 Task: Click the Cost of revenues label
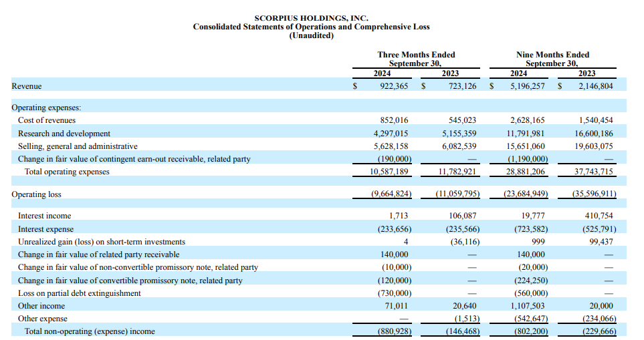[47, 120]
